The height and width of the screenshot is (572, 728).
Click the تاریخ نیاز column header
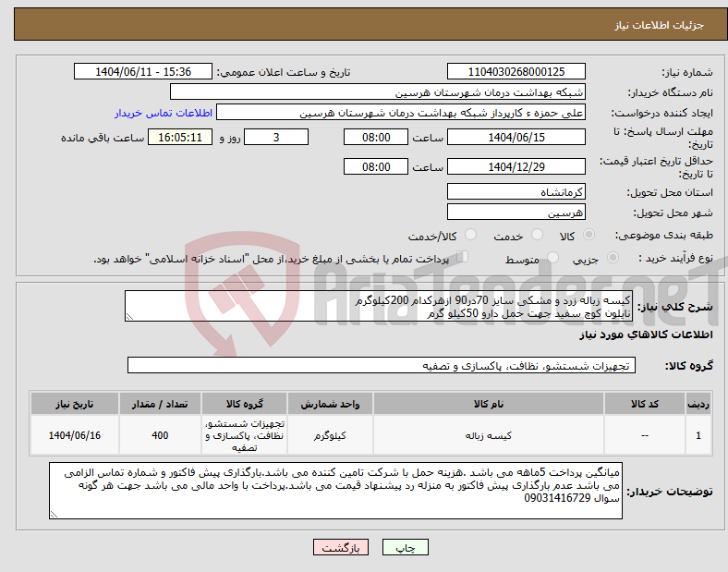click(x=75, y=404)
